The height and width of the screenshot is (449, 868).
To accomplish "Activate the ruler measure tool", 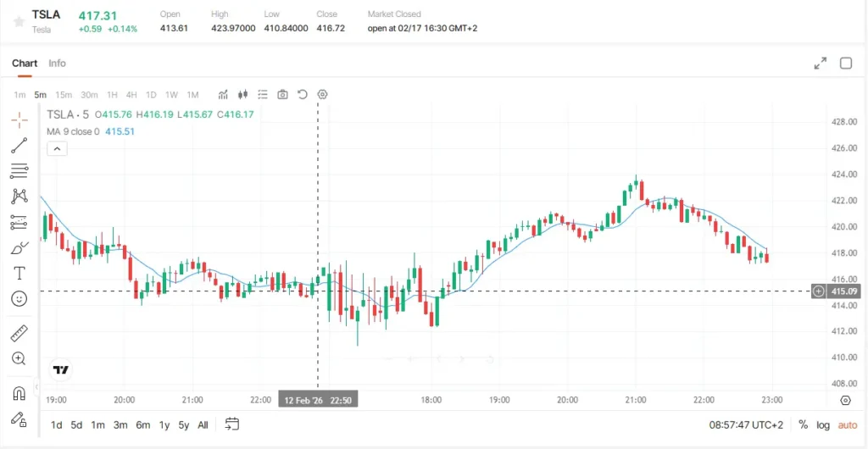I will pos(19,334).
